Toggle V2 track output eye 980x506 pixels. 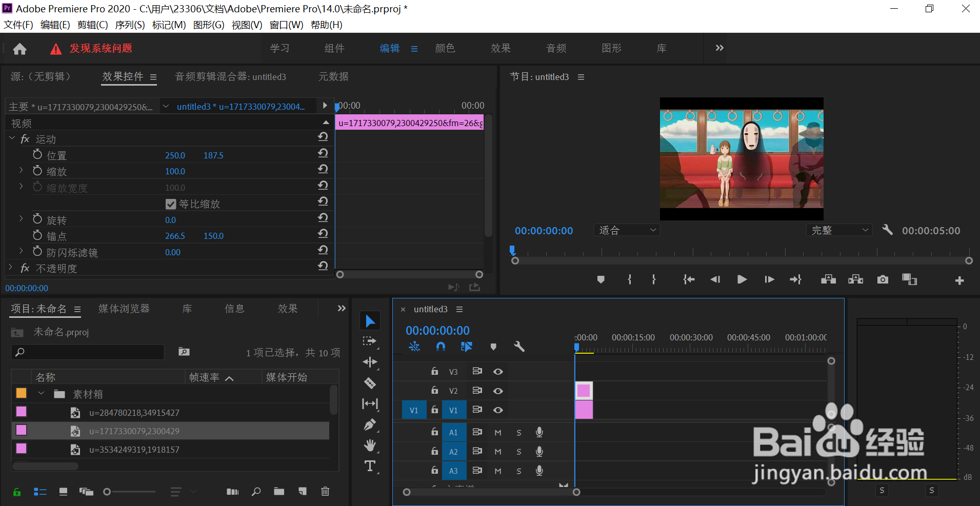pyautogui.click(x=498, y=391)
